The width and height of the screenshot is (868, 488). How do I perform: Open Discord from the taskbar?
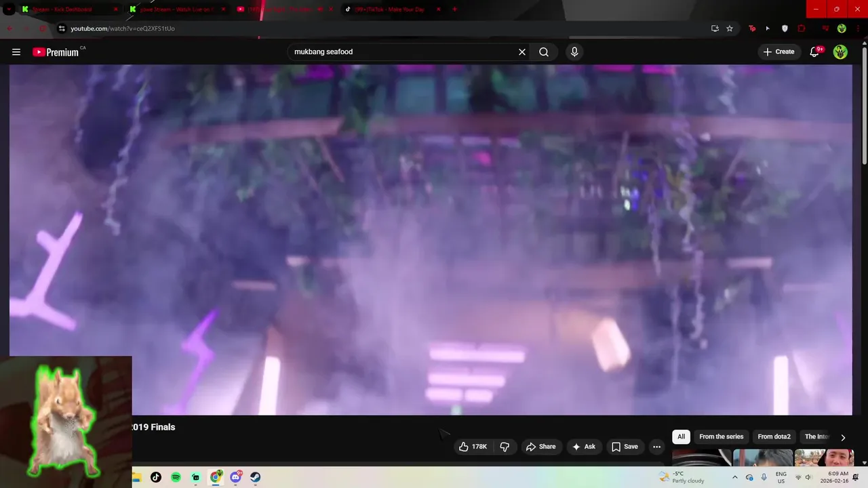tap(235, 477)
